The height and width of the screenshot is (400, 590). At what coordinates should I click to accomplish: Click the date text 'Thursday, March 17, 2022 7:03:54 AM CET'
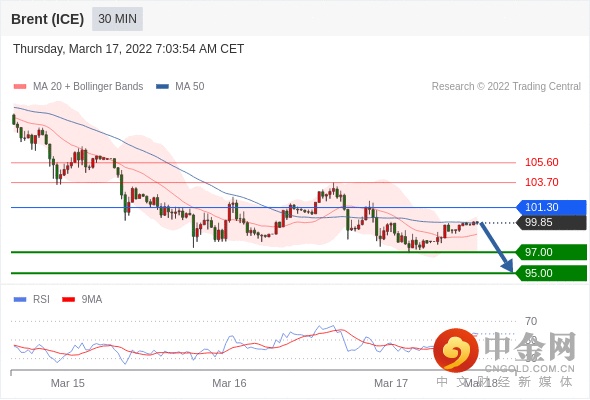(129, 49)
